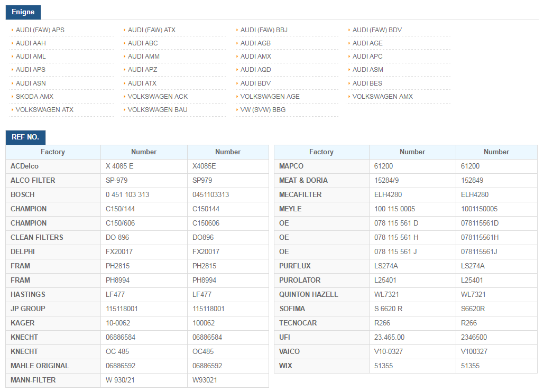Select the AUDI APZ engine
544x392 pixels.
tap(142, 69)
